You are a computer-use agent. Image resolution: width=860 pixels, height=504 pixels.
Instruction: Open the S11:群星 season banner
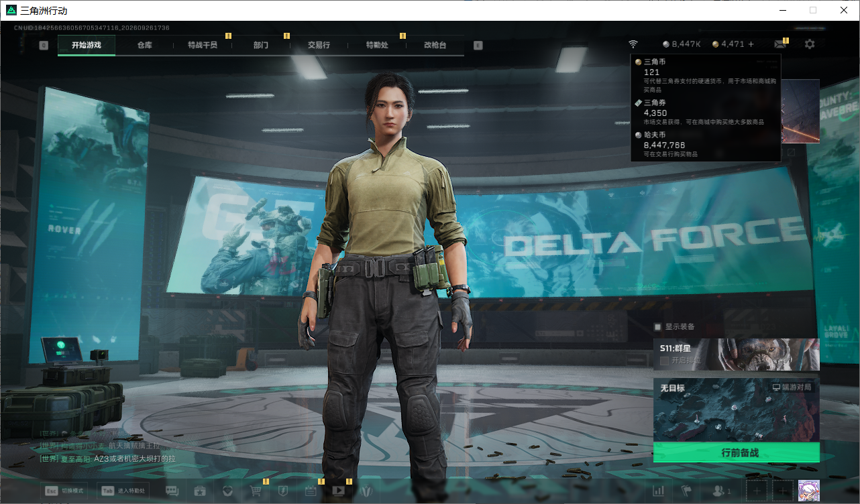pyautogui.click(x=737, y=355)
